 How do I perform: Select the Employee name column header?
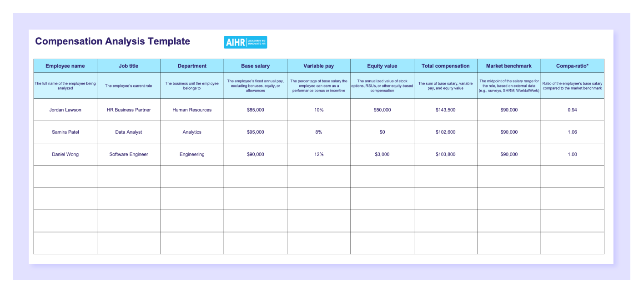point(65,66)
